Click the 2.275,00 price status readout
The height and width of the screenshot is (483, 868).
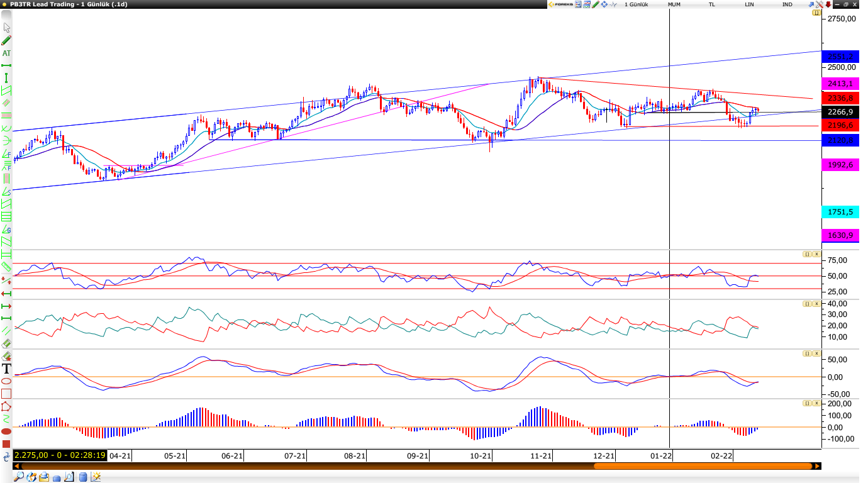click(x=60, y=455)
